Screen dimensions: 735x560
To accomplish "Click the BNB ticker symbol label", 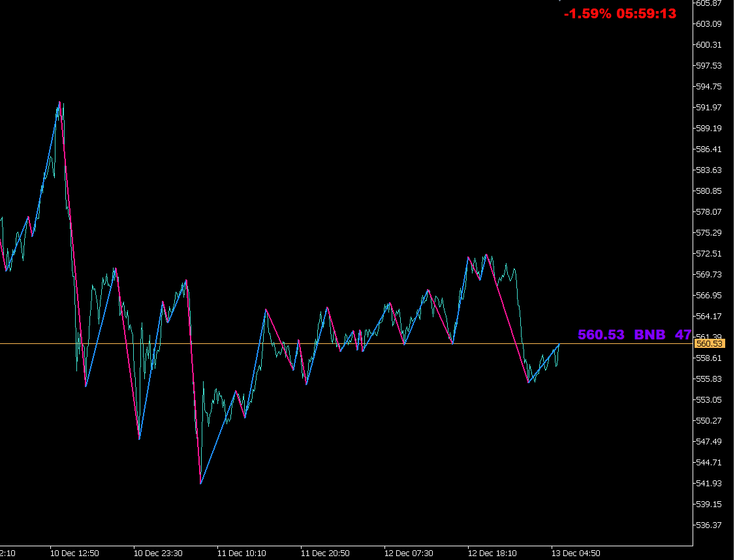I will (649, 335).
